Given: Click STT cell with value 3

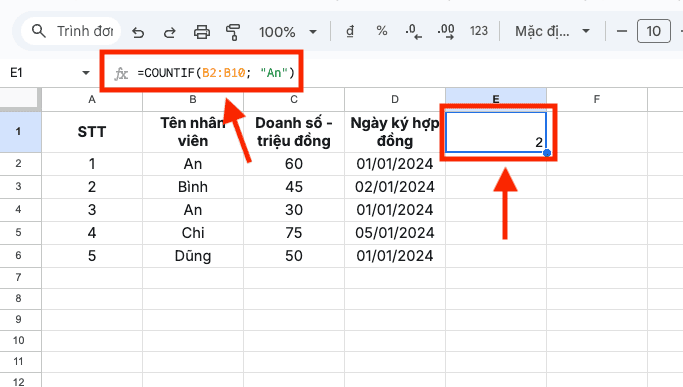Looking at the screenshot, I should point(92,210).
